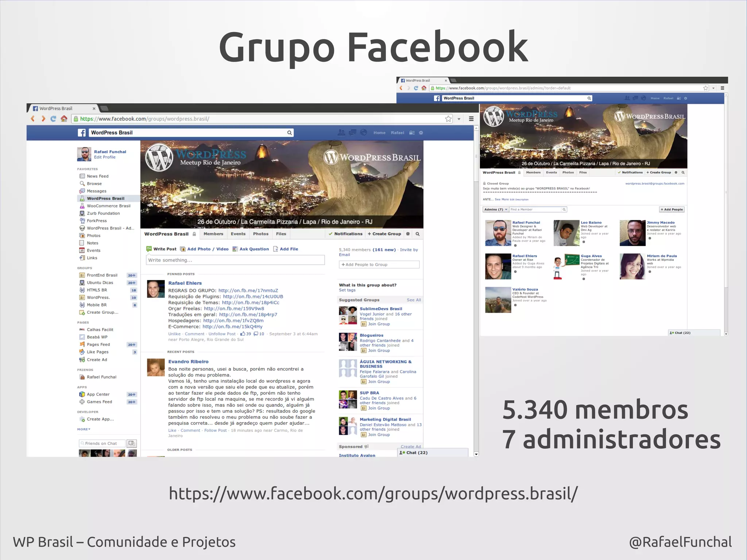Open dropdown arrow beside rear address bar star
Viewport: 747px width, 560px height.
[713, 88]
